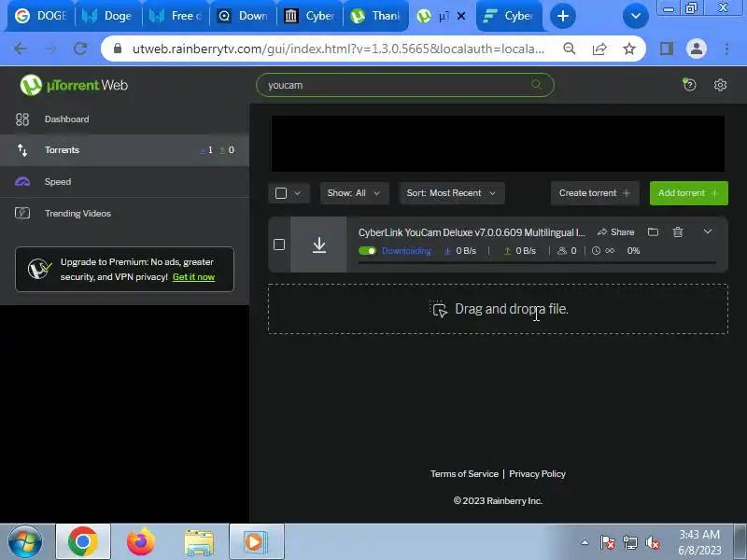Open the tab search dropdown in Chrome
Screen dimensions: 747x560
click(x=636, y=16)
